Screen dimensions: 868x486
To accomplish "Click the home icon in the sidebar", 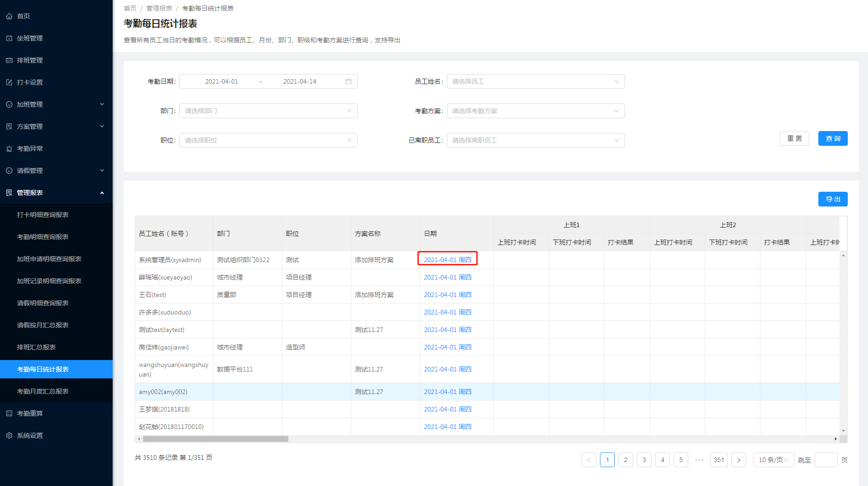I will tap(9, 16).
